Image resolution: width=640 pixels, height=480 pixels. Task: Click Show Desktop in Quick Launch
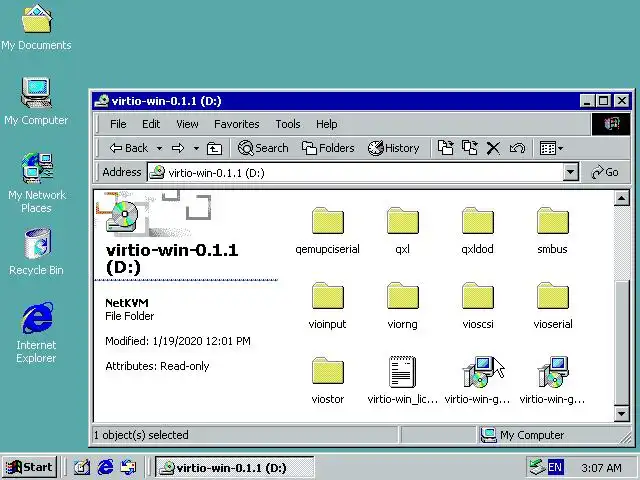pos(82,467)
